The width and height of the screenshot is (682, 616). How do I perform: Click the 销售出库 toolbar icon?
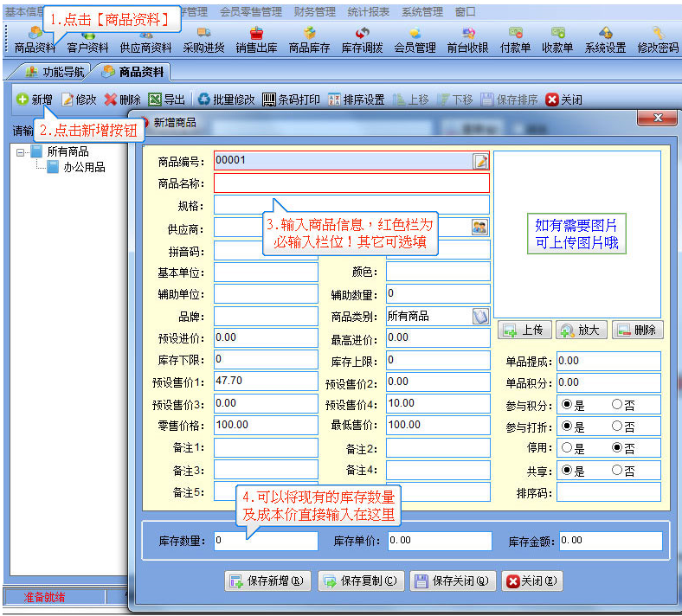click(x=256, y=42)
